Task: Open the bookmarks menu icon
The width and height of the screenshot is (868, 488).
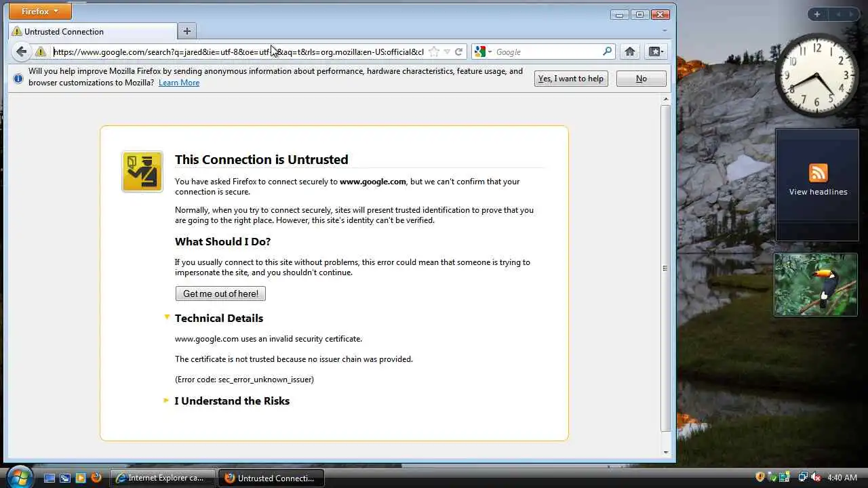Action: coord(656,52)
